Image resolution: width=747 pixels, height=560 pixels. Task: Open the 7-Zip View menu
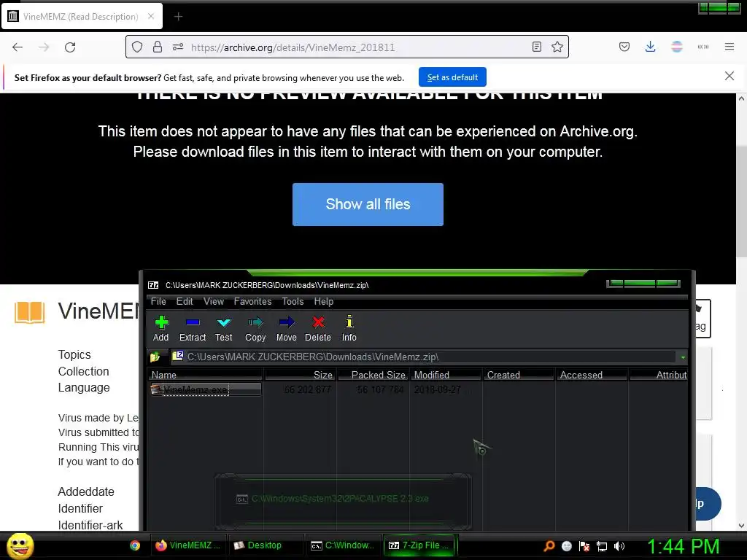coord(214,301)
